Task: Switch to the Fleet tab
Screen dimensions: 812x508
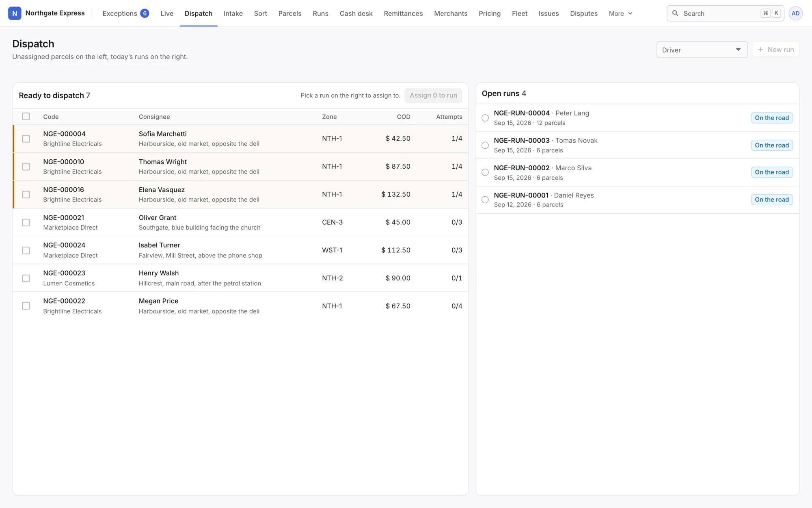Action: [x=520, y=13]
